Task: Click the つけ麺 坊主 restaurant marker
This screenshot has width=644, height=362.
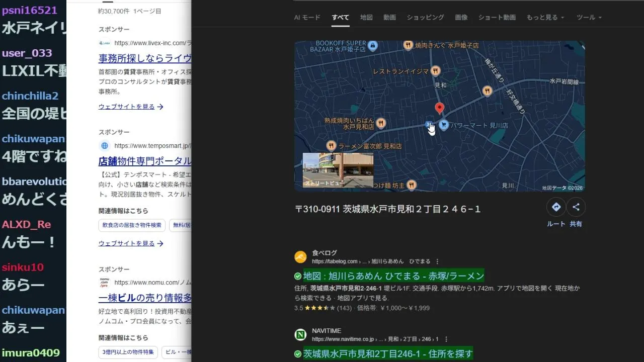Action: point(412,185)
